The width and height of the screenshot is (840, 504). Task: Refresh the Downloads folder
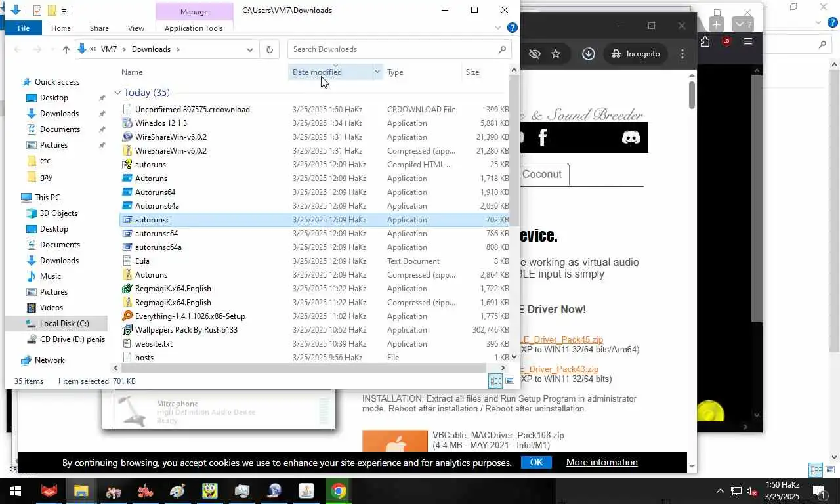[269, 49]
